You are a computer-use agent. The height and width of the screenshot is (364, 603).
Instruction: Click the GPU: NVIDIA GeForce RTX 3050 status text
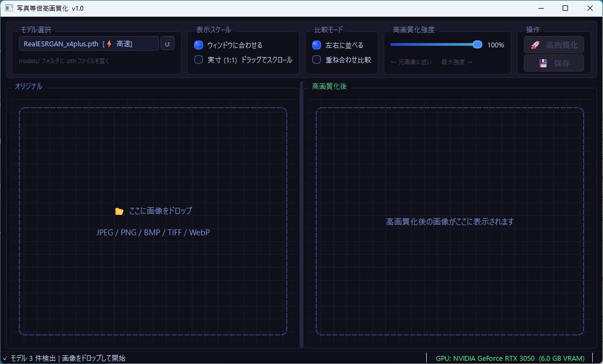[x=510, y=358]
